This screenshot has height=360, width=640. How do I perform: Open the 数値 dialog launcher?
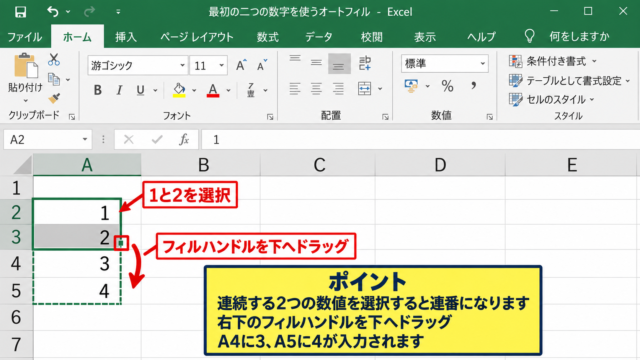click(489, 117)
